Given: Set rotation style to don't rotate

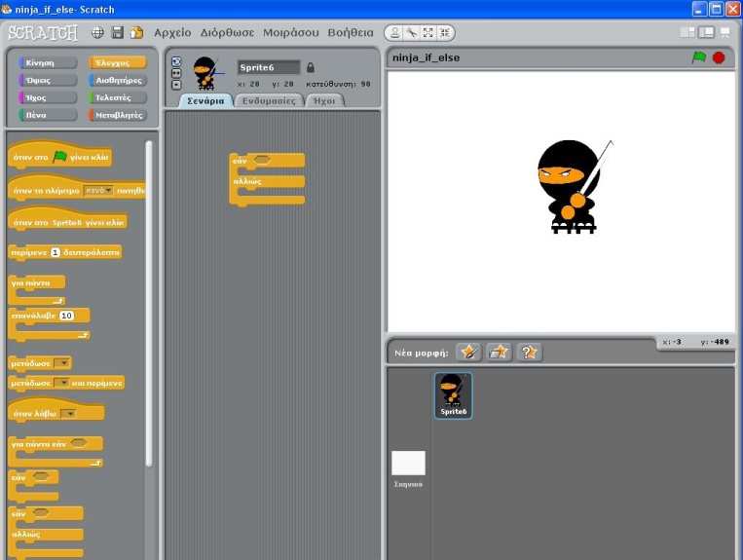Looking at the screenshot, I should 176,85.
